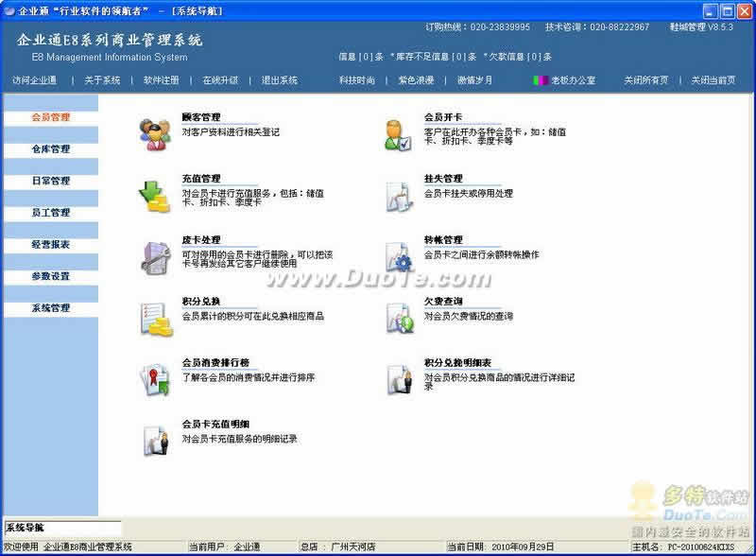Click 订购热线 phone number text
Image resolution: width=756 pixels, height=556 pixels.
(477, 27)
